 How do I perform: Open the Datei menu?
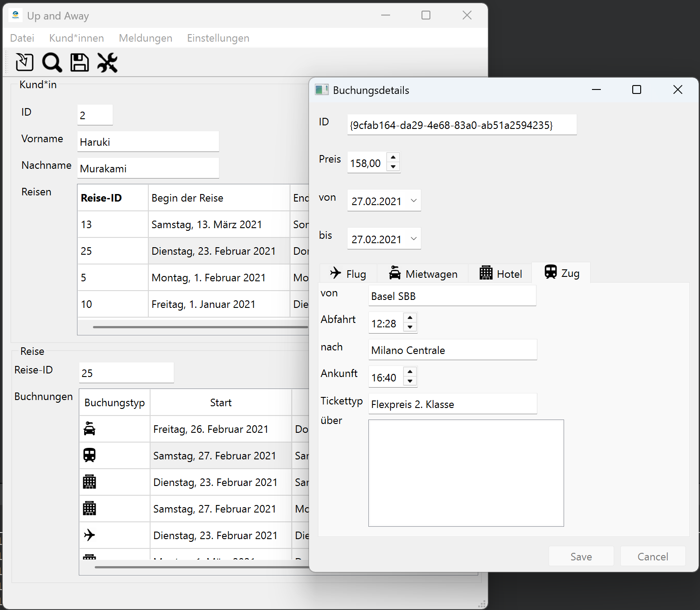[x=22, y=38]
